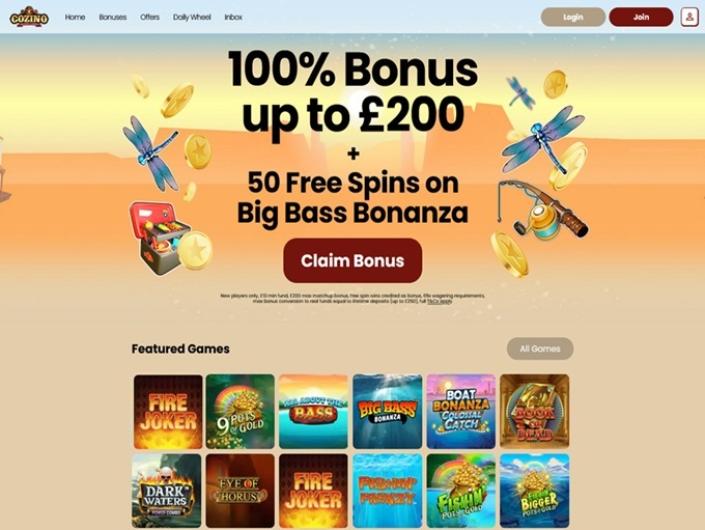Open the Offers menu item
Screen dimensions: 705x530
[x=150, y=17]
